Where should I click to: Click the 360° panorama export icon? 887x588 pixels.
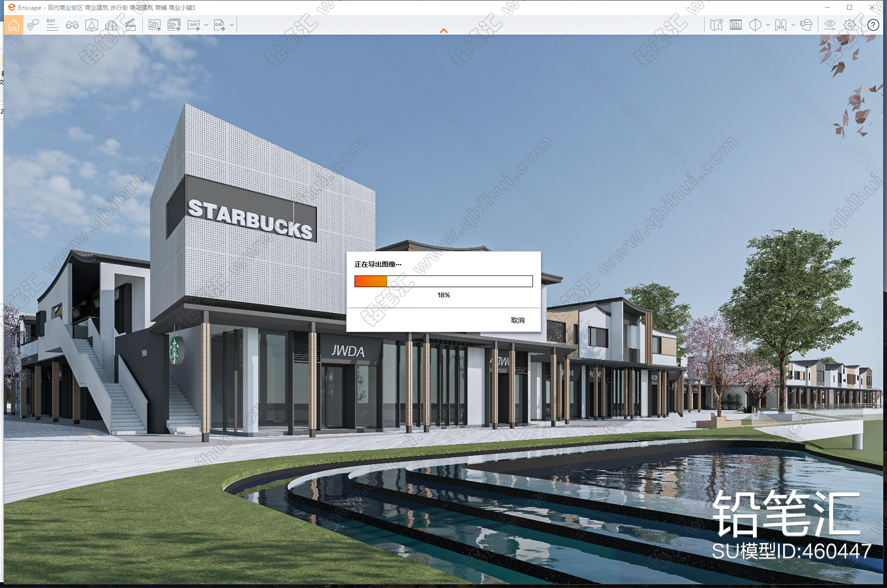(x=194, y=25)
